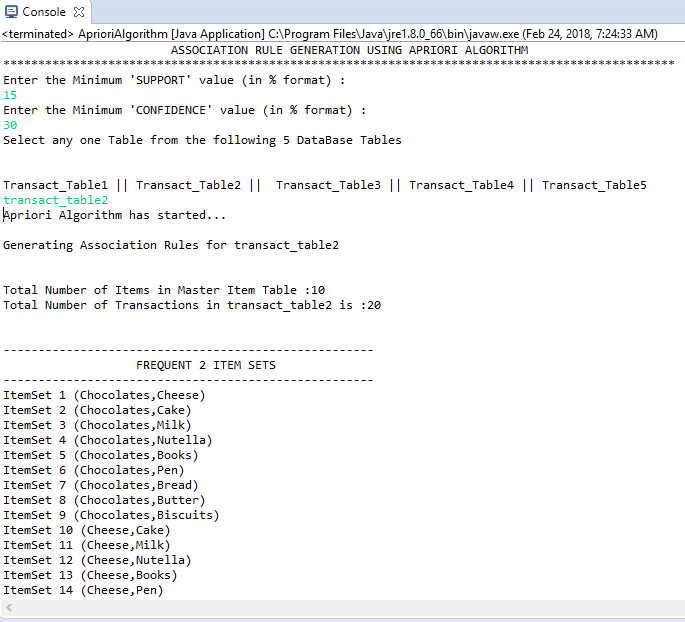Image resolution: width=685 pixels, height=622 pixels.
Task: Click the horizontal scrollbar left arrow
Action: click(8, 609)
